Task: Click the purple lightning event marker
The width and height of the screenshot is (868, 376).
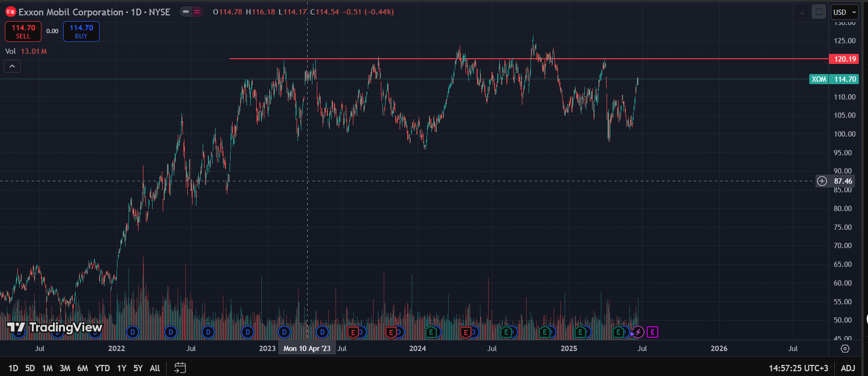Action: [x=638, y=332]
